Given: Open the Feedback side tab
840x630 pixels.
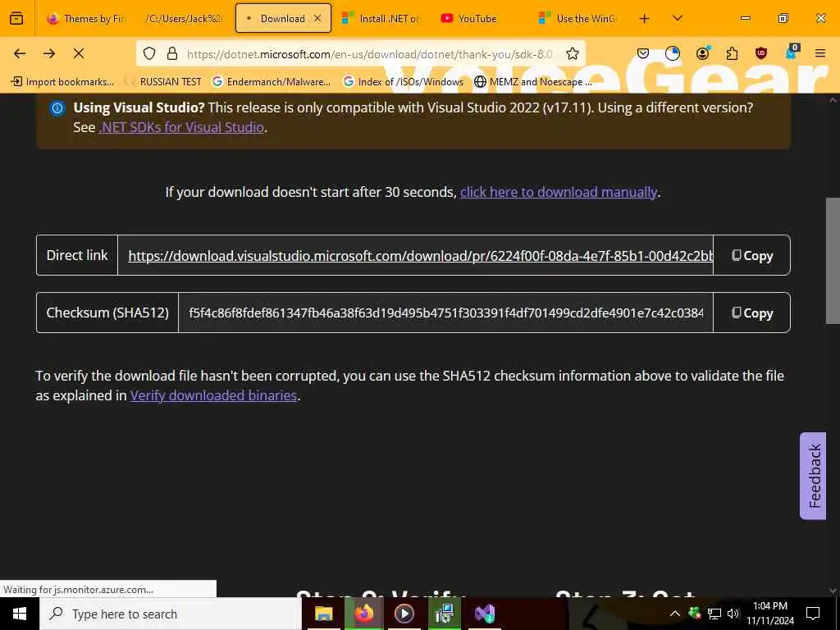Looking at the screenshot, I should pyautogui.click(x=813, y=476).
